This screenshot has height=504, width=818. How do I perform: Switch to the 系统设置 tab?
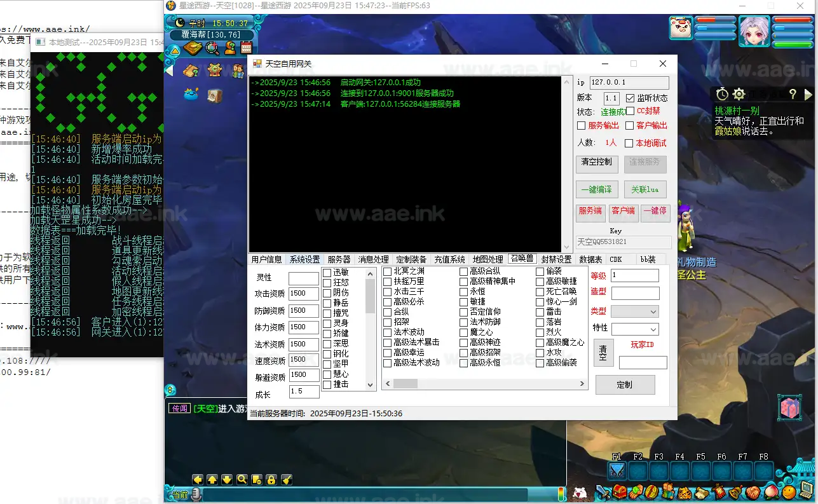point(304,259)
